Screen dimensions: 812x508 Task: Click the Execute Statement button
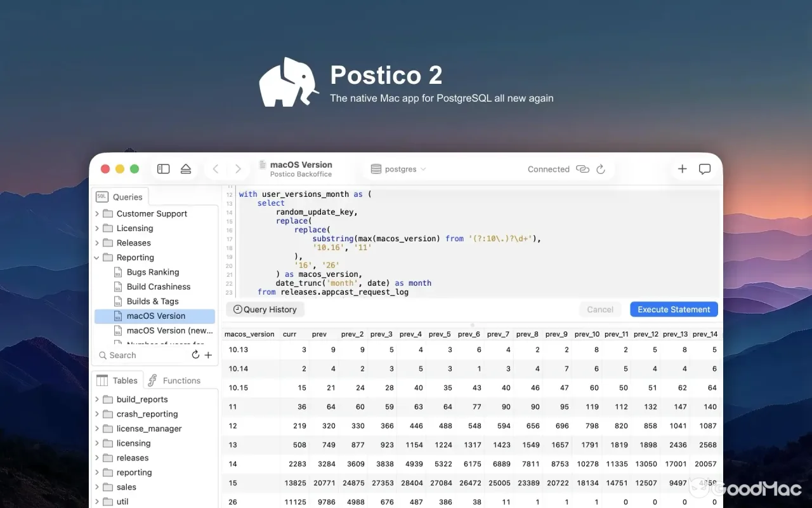click(674, 309)
